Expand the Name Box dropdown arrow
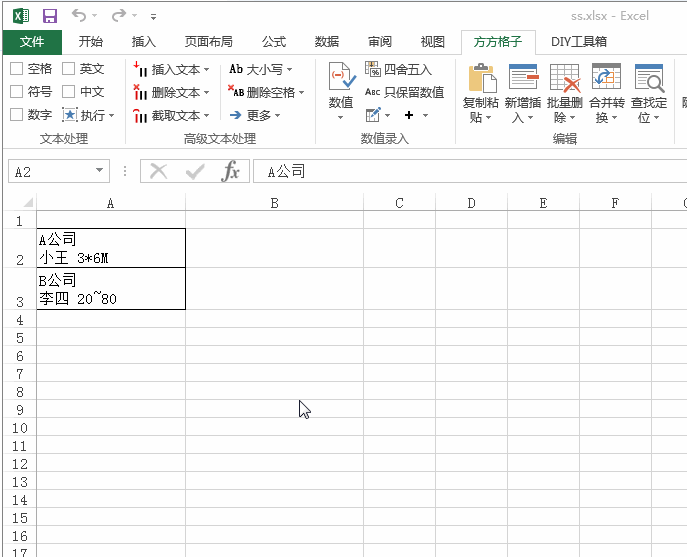 [99, 170]
